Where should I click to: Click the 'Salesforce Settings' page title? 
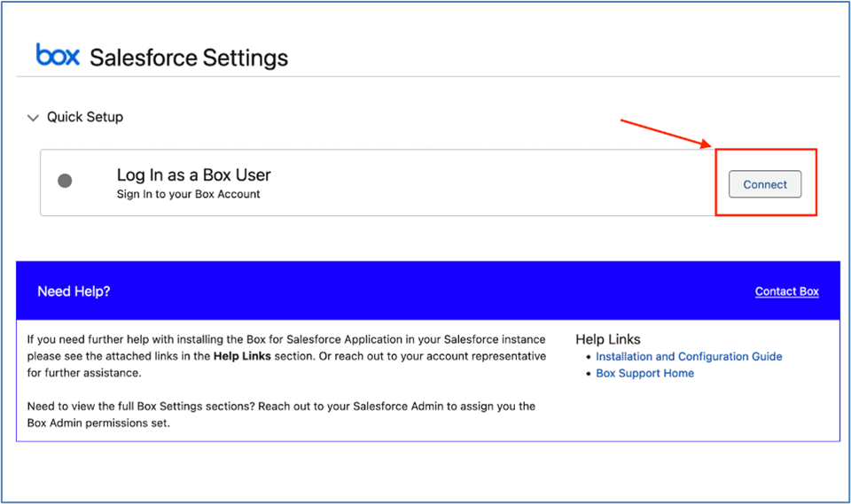[189, 58]
